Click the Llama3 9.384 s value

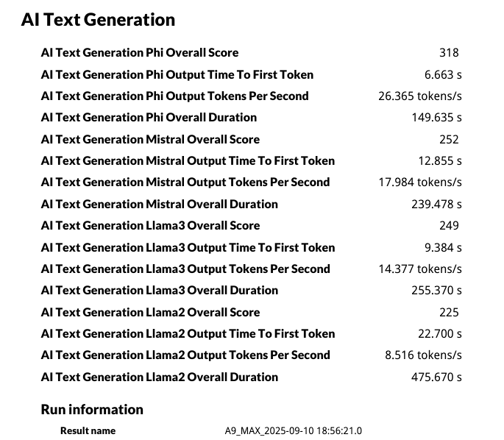443,247
